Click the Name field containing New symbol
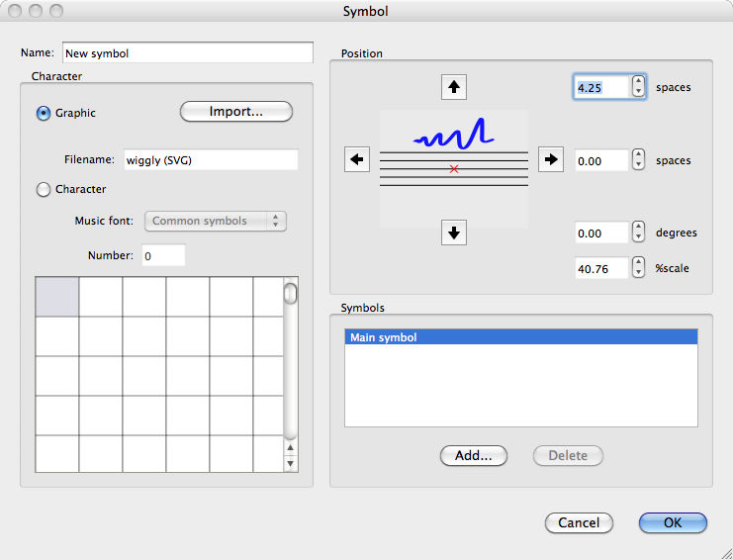 click(x=187, y=52)
